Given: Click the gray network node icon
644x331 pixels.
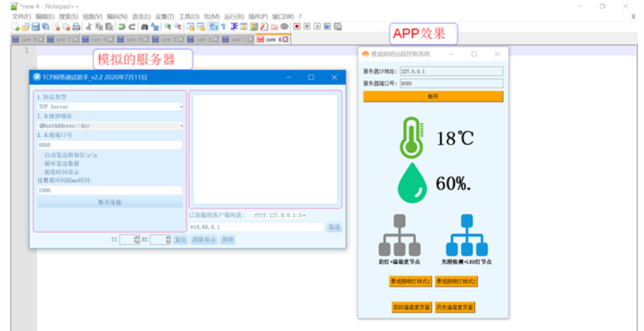Looking at the screenshot, I should pos(399,235).
